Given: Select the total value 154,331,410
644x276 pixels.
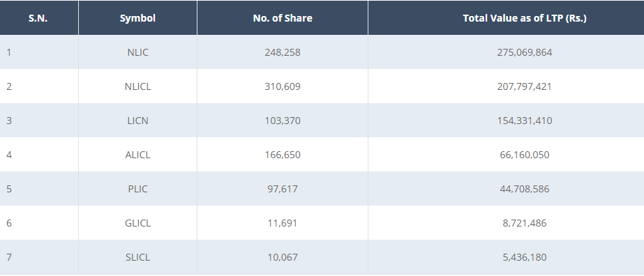Looking at the screenshot, I should point(525,121).
